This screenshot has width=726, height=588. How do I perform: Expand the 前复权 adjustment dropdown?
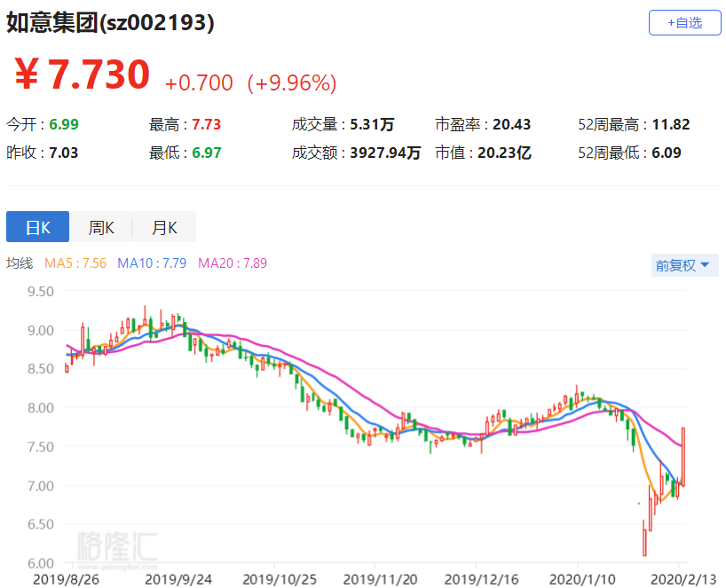coord(683,265)
